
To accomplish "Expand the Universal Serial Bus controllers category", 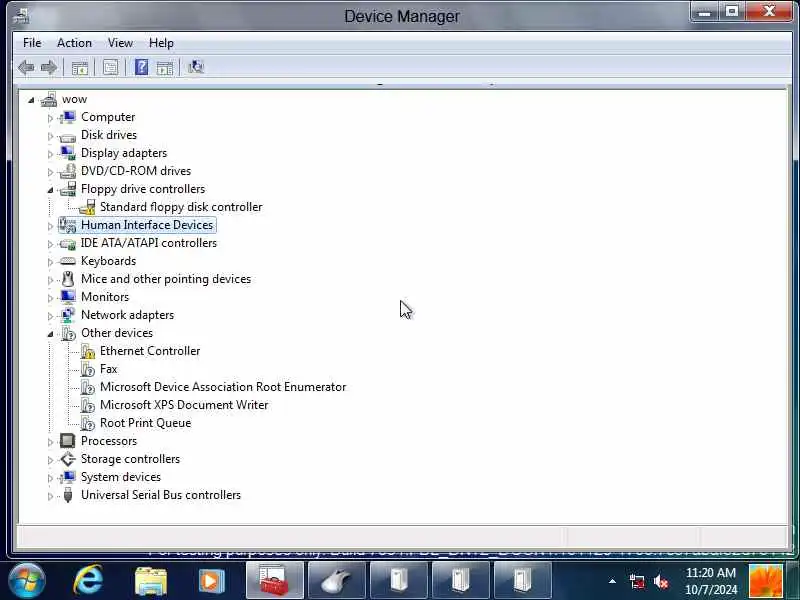I will [x=50, y=496].
